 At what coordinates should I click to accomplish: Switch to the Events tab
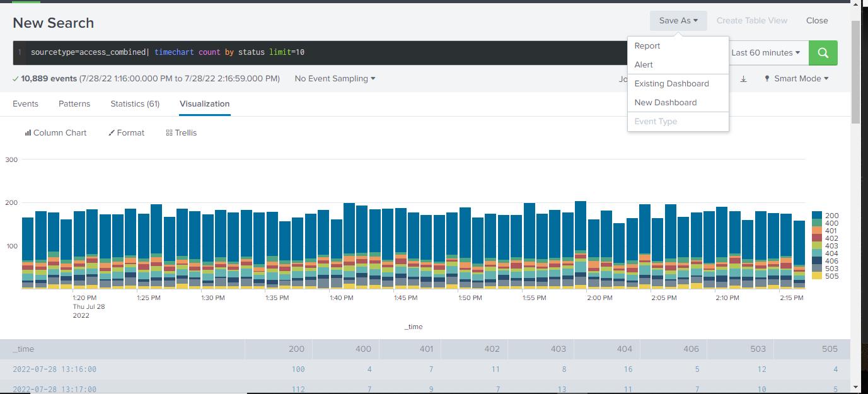point(25,104)
